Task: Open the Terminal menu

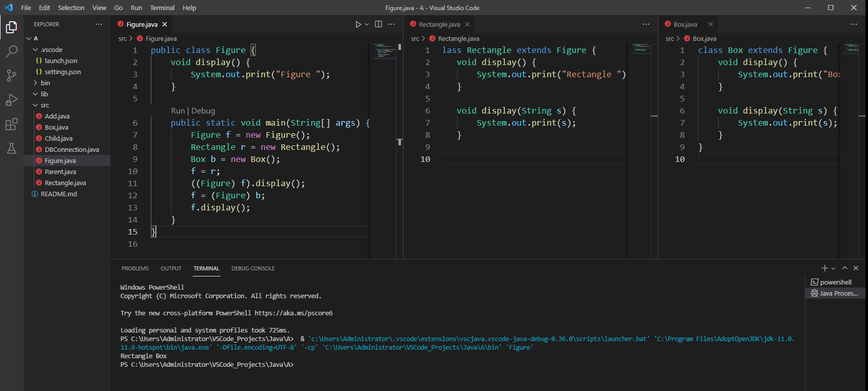Action: pos(162,8)
